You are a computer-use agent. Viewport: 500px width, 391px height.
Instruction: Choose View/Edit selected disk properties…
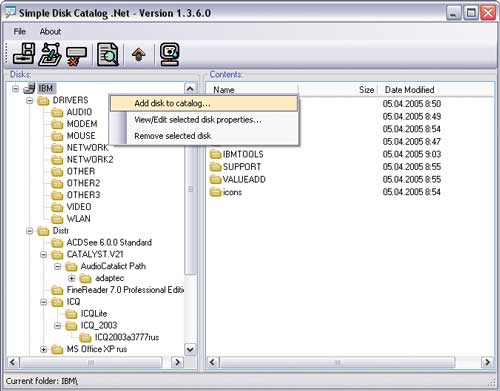[204, 120]
